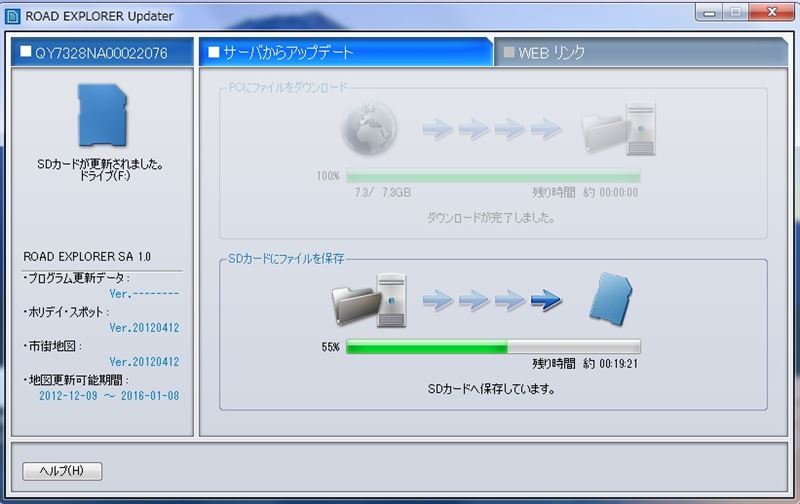This screenshot has width=800, height=504.
Task: Click the ROAD EXPLORER SA 1.0 label
Action: tap(87, 257)
